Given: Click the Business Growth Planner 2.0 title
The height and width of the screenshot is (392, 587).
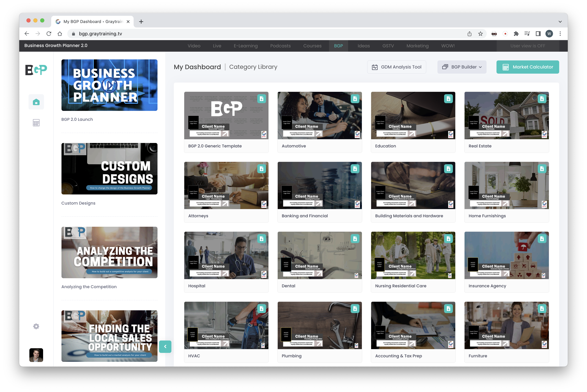Looking at the screenshot, I should tap(56, 45).
